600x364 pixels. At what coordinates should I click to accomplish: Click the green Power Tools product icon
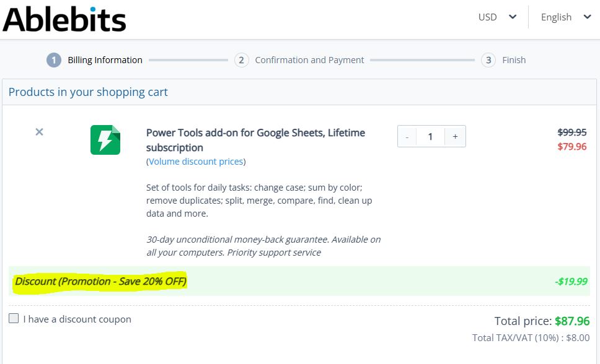[x=105, y=140]
